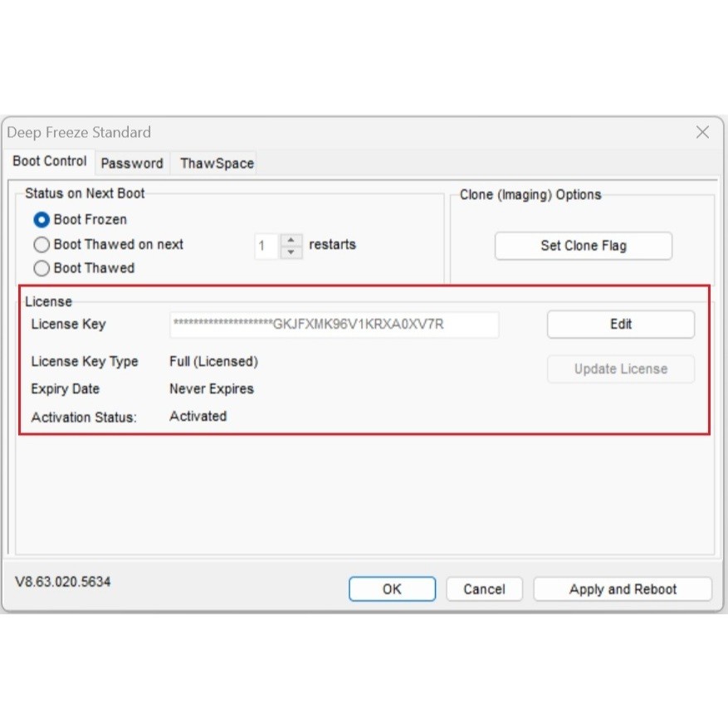
Task: Switch to the Boot Control tab
Action: pyautogui.click(x=50, y=162)
